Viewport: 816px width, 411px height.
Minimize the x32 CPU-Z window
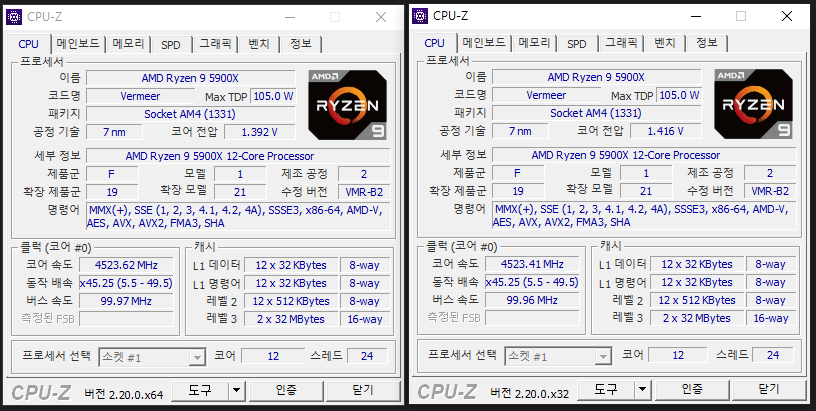[694, 16]
